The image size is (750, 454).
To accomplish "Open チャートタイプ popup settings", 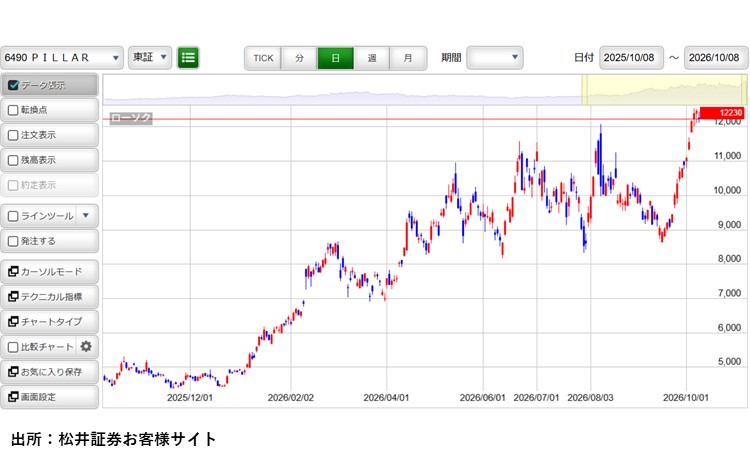I will coord(50,321).
